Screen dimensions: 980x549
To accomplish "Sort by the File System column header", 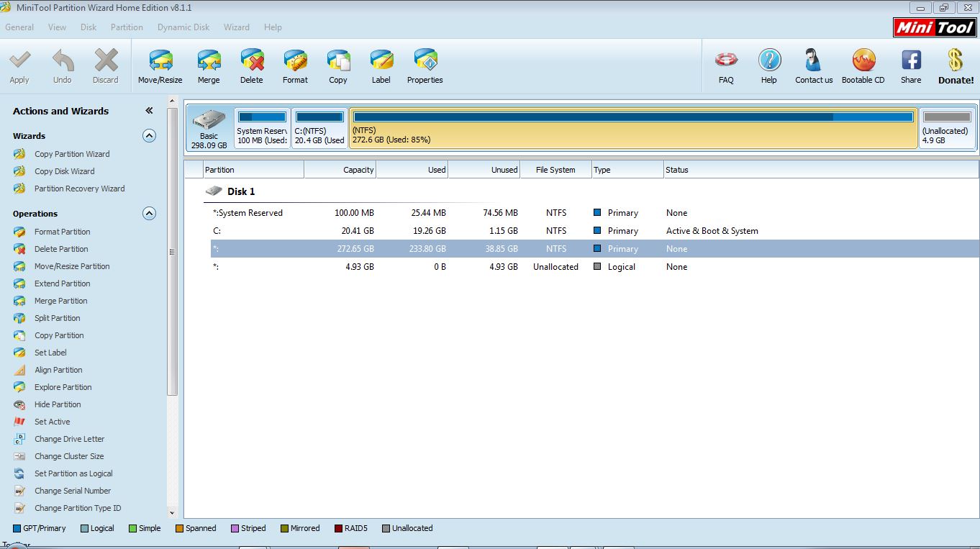I will click(x=555, y=170).
